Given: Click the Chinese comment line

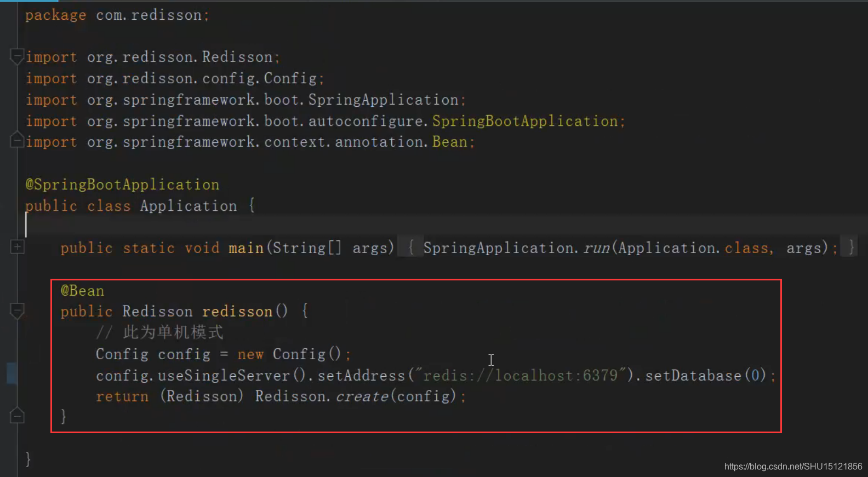Looking at the screenshot, I should tap(159, 332).
